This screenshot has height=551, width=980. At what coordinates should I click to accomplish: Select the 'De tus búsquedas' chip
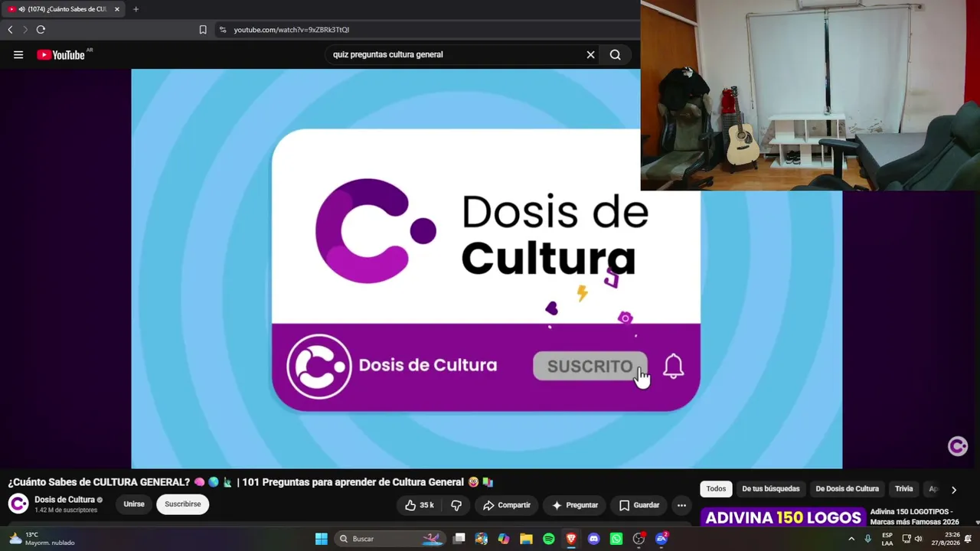click(770, 489)
